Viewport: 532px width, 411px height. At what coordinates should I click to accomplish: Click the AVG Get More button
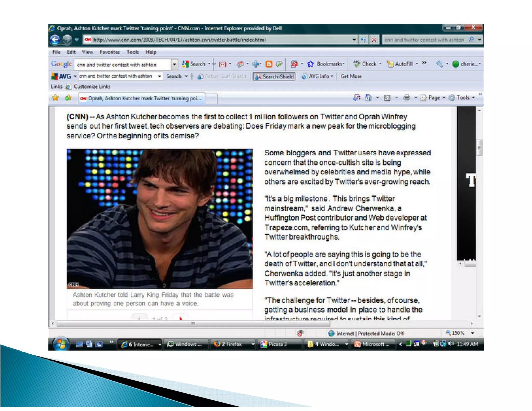click(351, 76)
